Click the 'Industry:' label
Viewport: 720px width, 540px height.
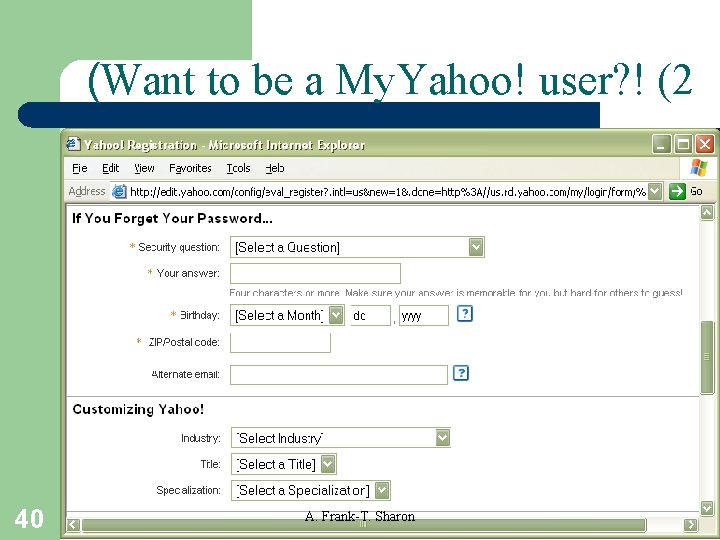201,438
